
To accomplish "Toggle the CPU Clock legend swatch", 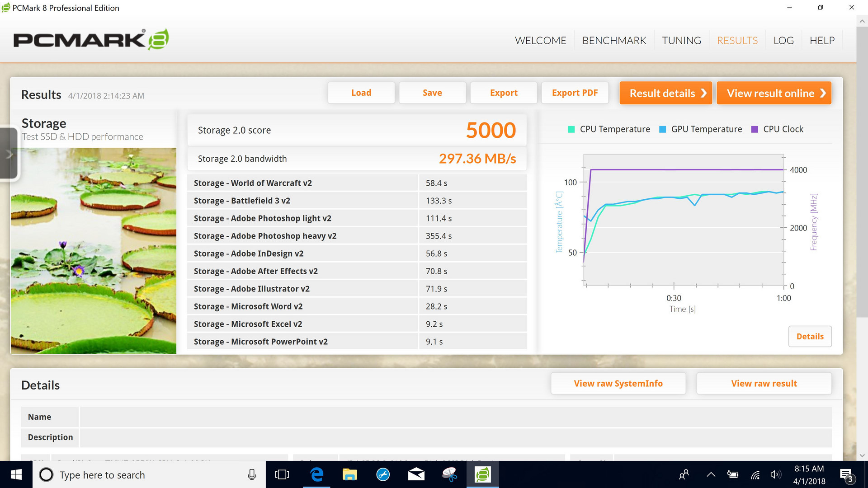I will (754, 129).
